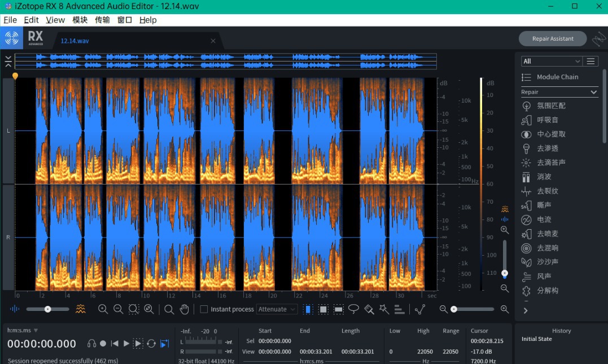
Task: Open the Help menu
Action: (148, 20)
